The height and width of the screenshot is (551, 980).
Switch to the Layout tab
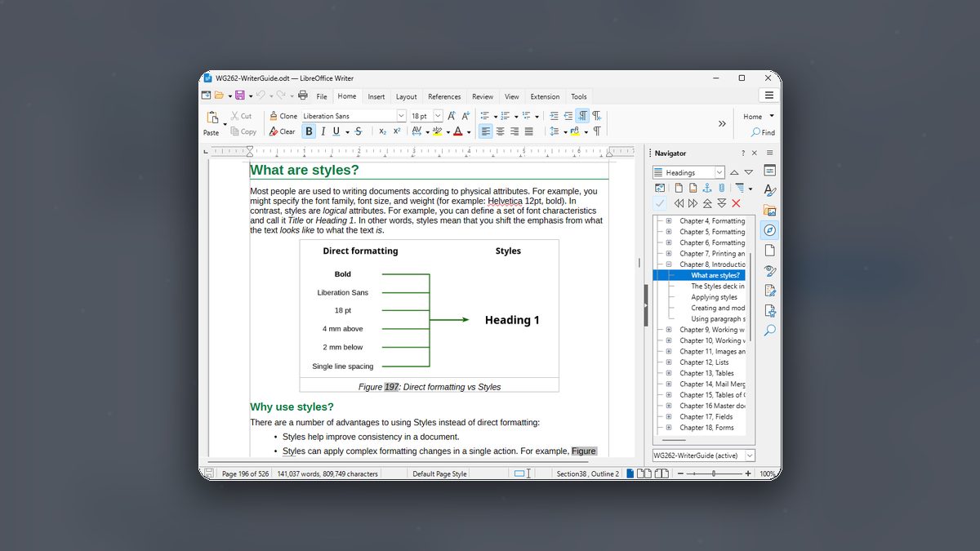(x=407, y=96)
